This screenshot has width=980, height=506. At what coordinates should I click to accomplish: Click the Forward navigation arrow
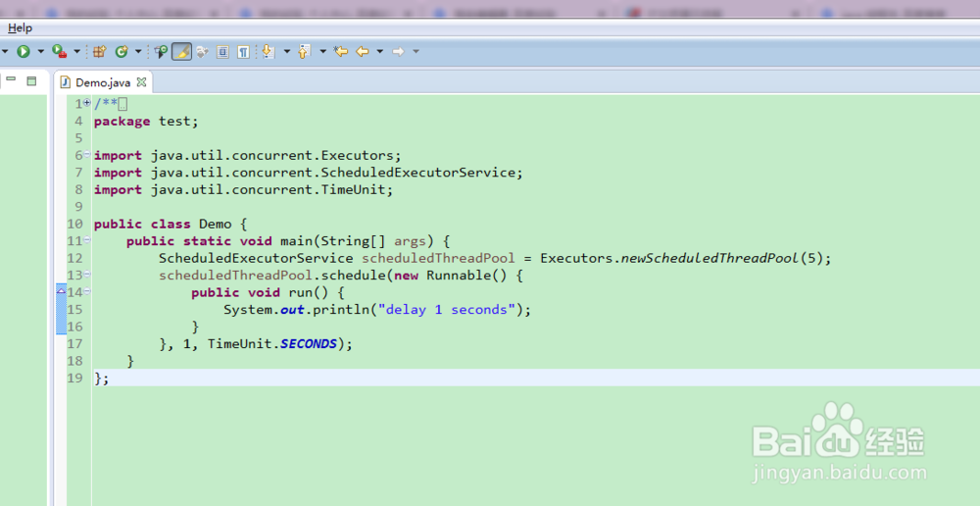[x=398, y=51]
